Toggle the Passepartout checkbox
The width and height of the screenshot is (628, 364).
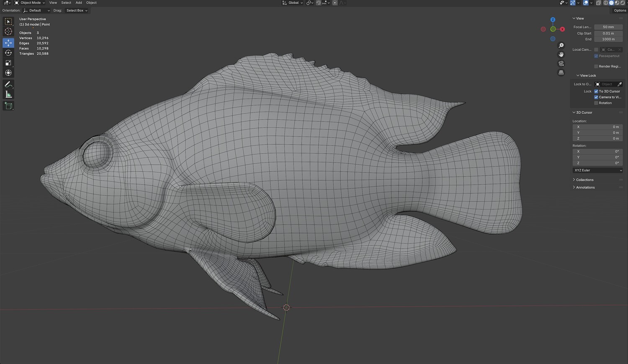coord(596,56)
